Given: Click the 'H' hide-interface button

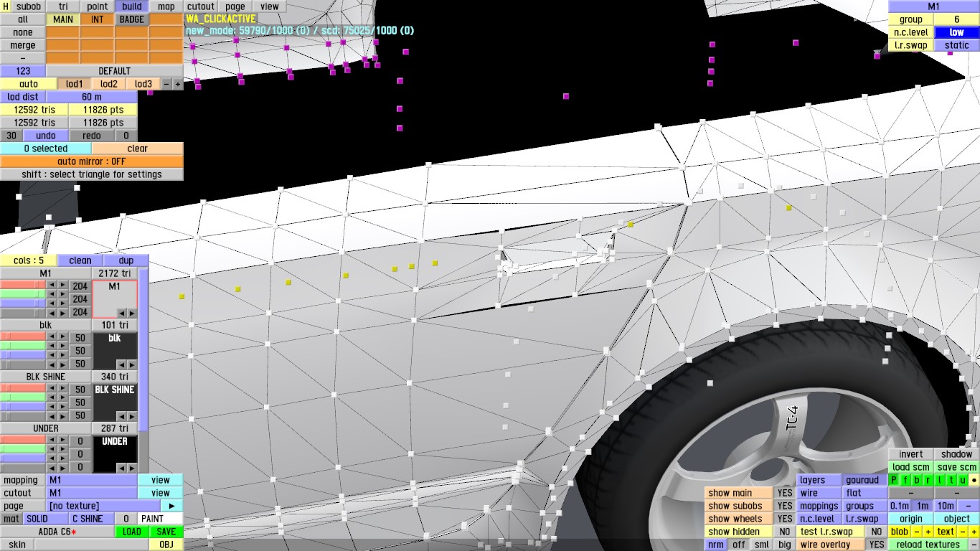Looking at the screenshot, I should click(x=6, y=6).
